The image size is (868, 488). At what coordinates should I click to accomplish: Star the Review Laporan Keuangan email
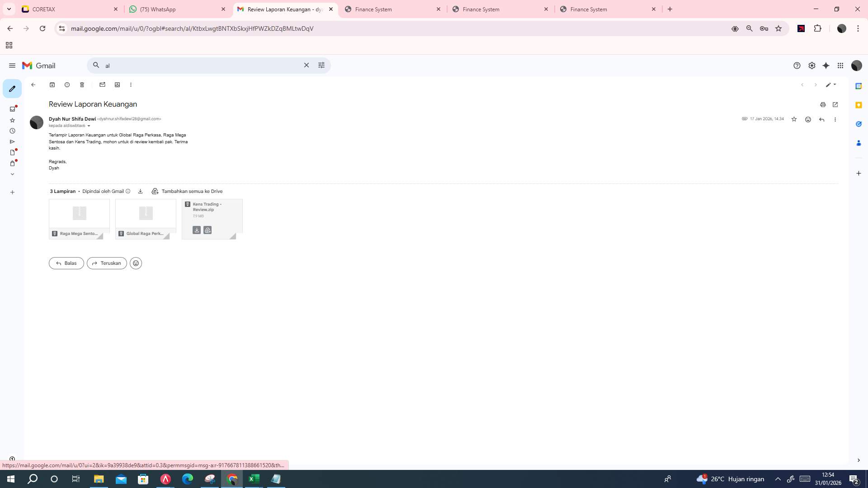point(794,119)
